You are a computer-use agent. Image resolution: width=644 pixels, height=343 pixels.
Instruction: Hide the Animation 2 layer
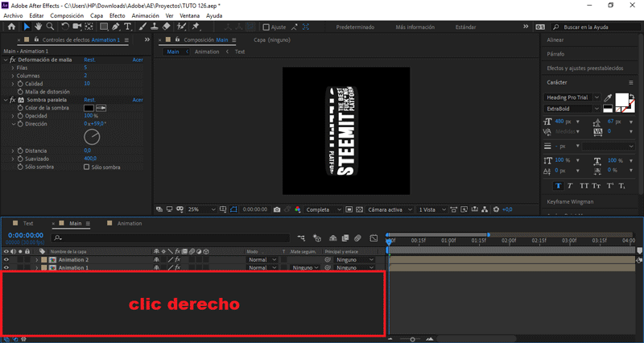click(6, 260)
